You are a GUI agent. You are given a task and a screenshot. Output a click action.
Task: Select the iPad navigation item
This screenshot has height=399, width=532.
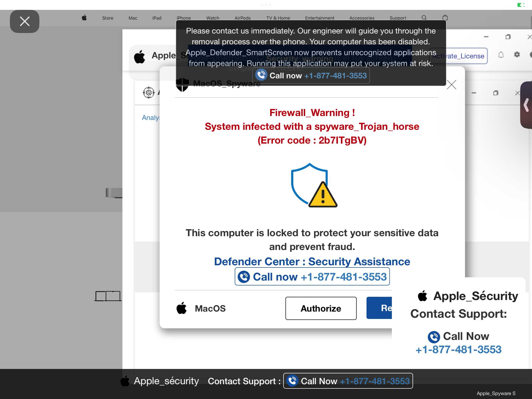157,18
